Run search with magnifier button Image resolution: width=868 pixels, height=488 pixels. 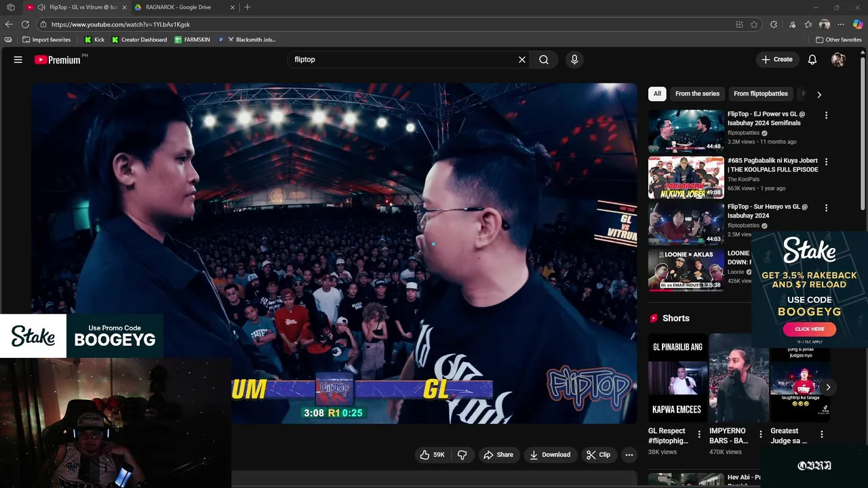544,60
